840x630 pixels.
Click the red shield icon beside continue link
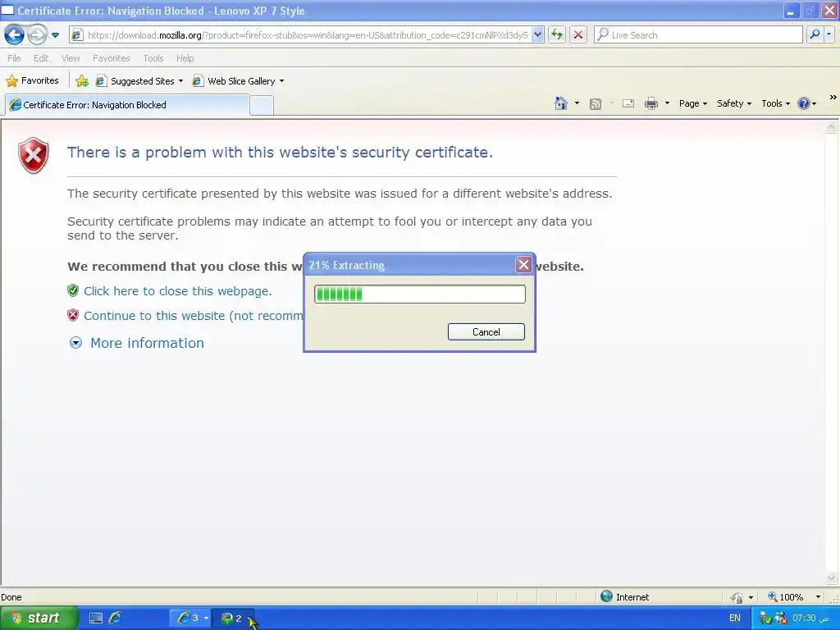coord(73,315)
